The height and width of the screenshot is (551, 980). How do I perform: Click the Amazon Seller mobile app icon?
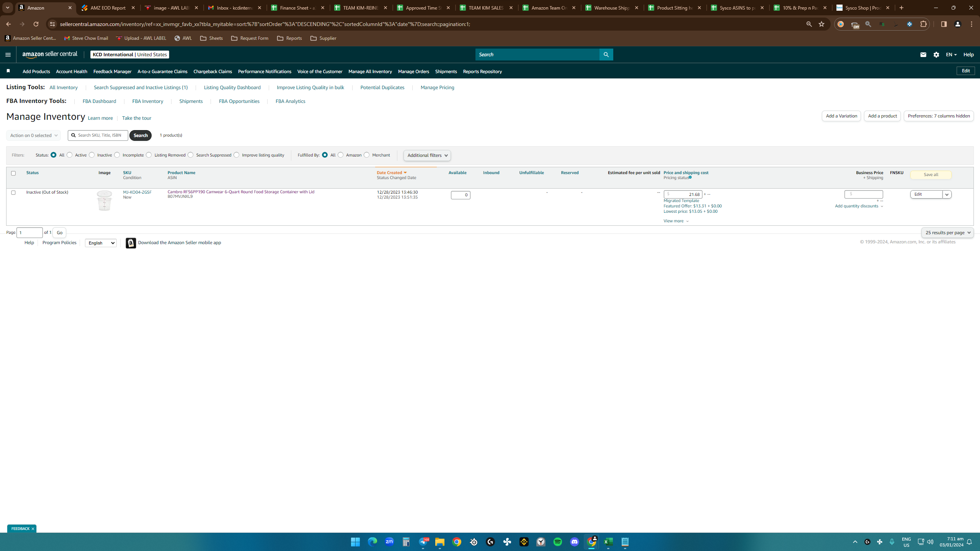pyautogui.click(x=131, y=243)
